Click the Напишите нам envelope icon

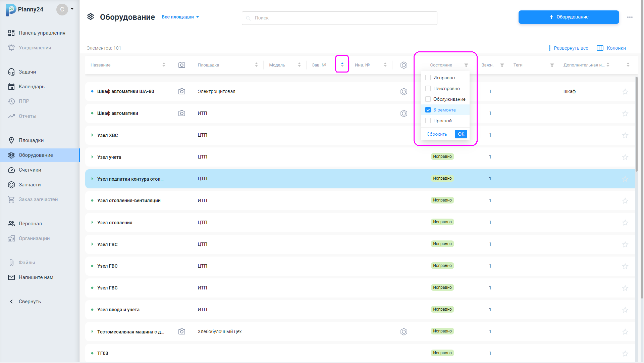11,277
